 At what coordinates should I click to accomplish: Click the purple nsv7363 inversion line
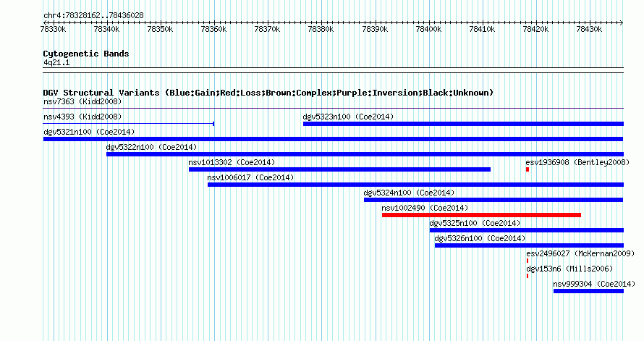333,109
